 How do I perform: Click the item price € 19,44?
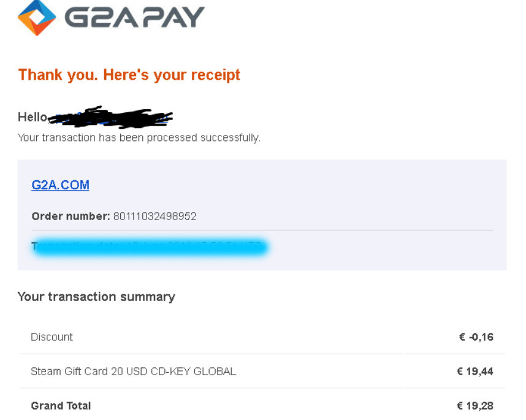point(475,372)
